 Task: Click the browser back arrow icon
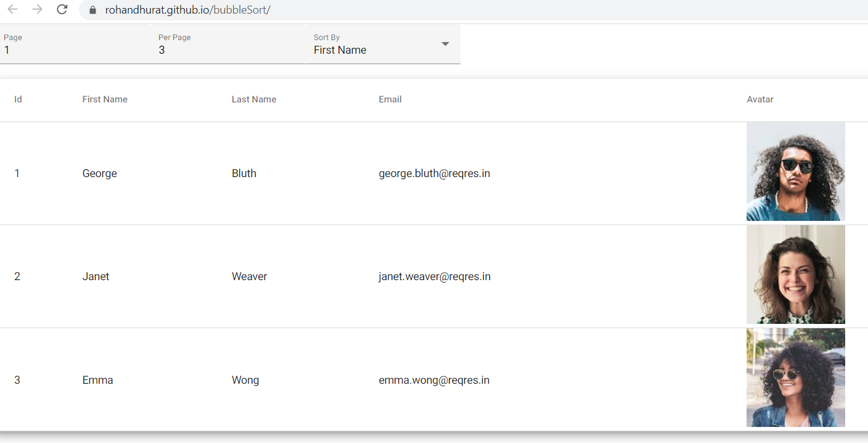coord(12,10)
